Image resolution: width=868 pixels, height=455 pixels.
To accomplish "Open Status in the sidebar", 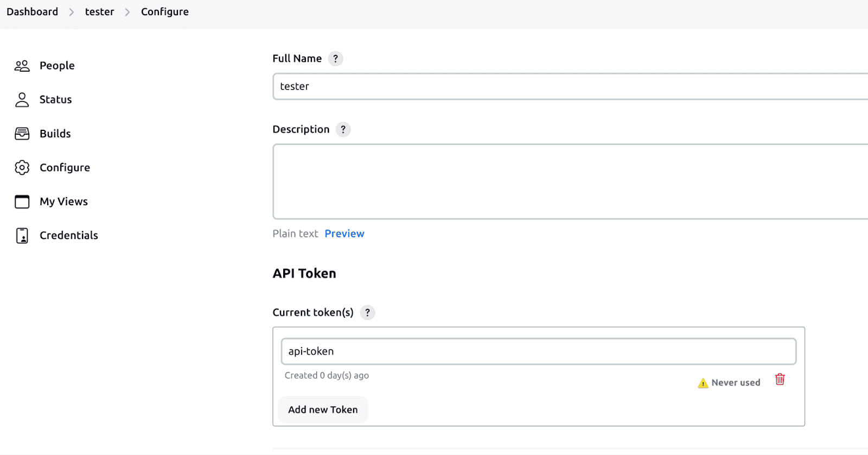I will [x=55, y=99].
